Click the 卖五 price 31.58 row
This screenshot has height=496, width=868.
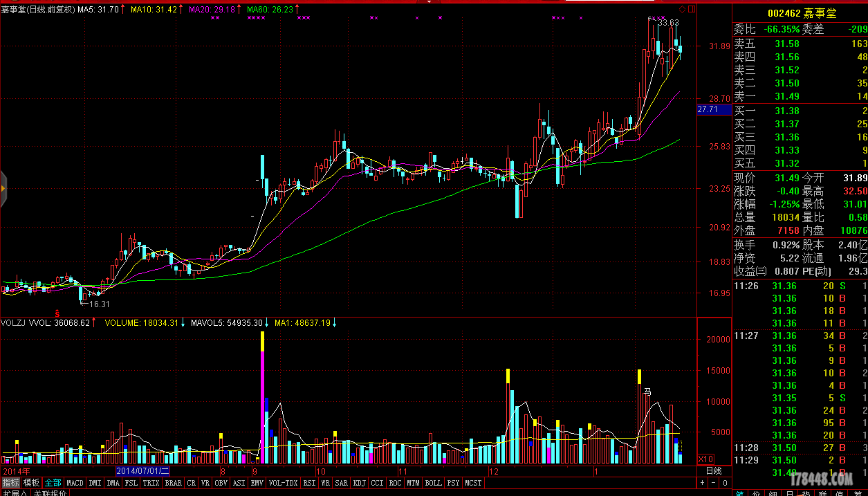coord(800,44)
